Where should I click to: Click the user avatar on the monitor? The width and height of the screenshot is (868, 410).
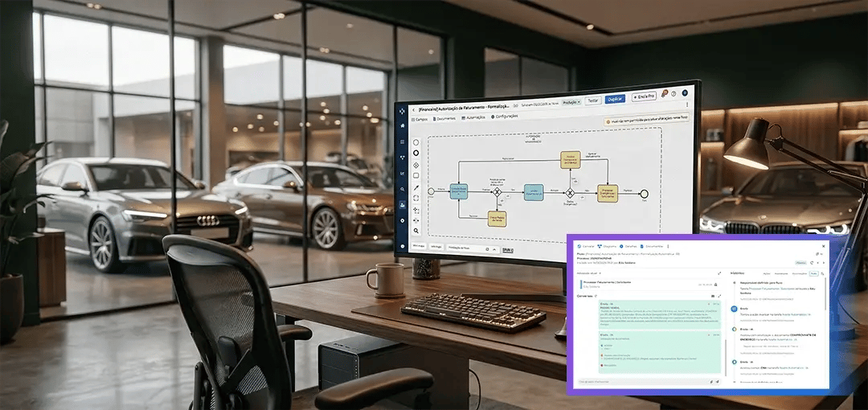(x=685, y=93)
